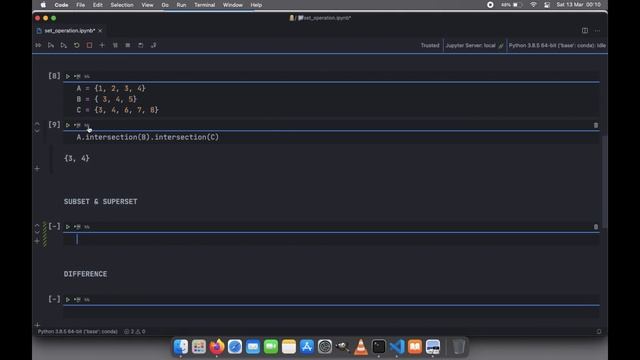Open the editor More Actions ellipsis

(x=598, y=31)
